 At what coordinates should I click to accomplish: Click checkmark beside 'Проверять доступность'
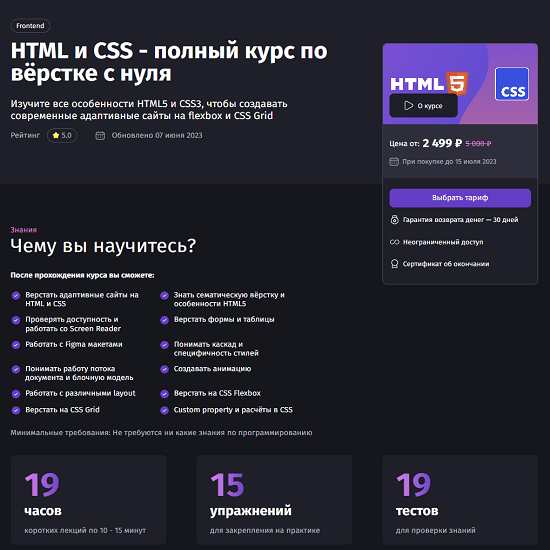point(16,320)
